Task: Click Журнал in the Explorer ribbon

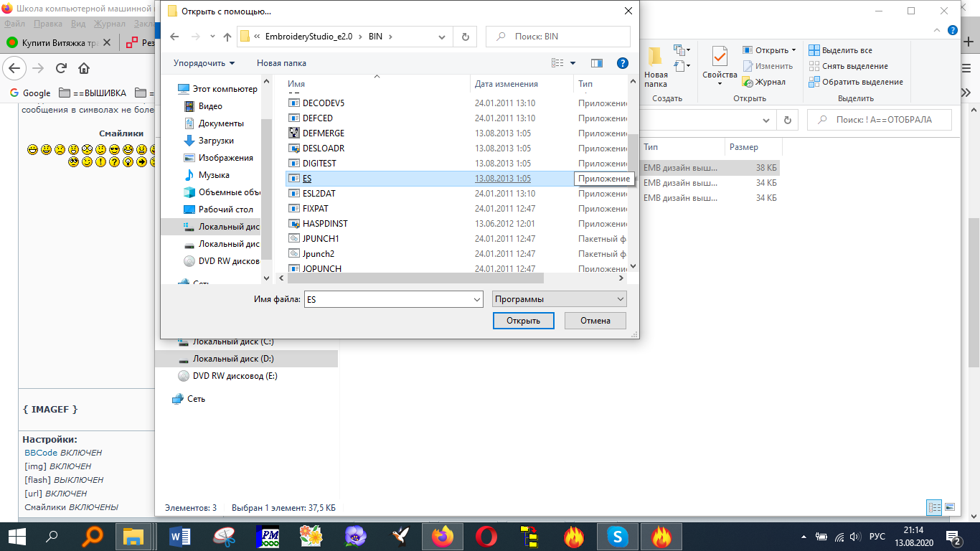Action: coord(764,82)
